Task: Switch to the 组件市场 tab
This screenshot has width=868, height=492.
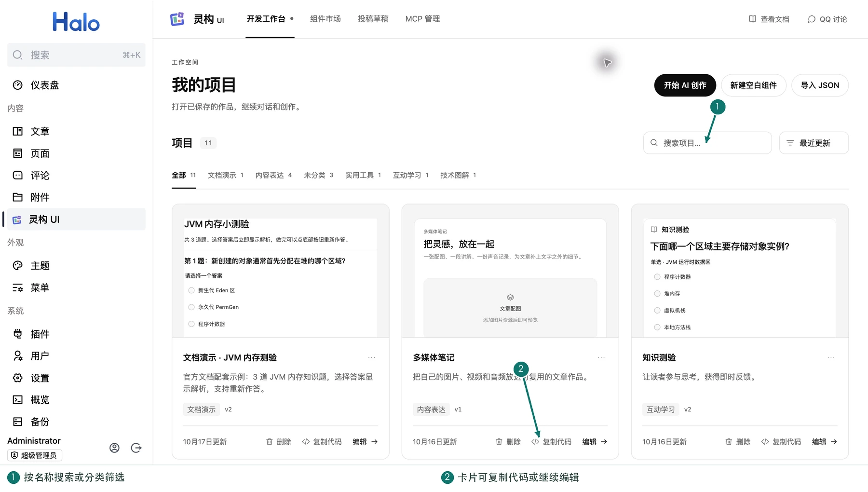Action: coord(325,19)
